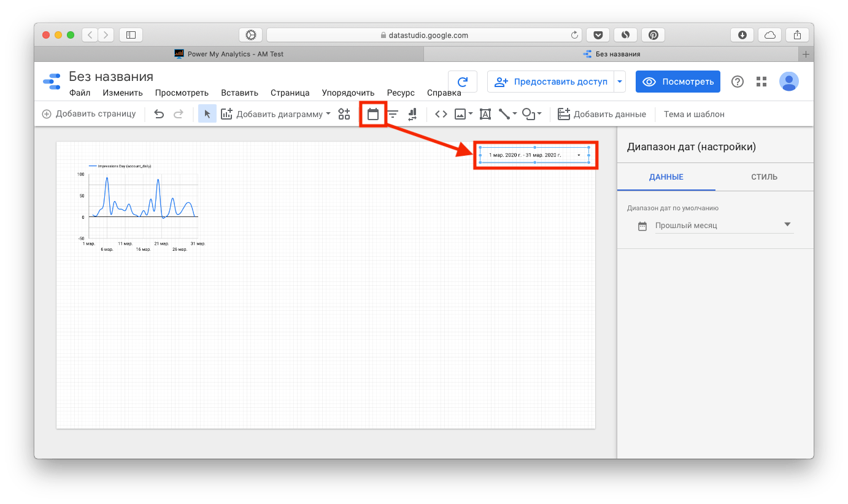Open Safari downloads icon

point(742,35)
